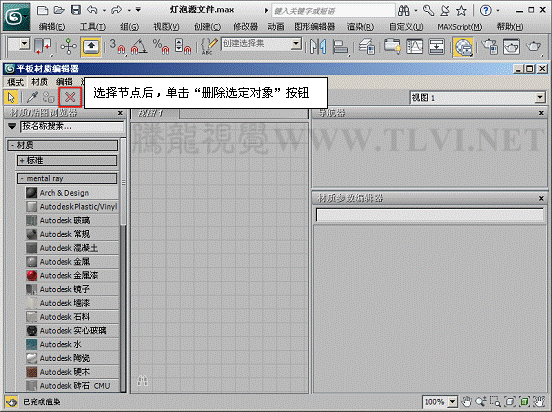Viewport: 552px width, 412px height.
Task: Expand the 标准 materials group
Action: pos(67,161)
